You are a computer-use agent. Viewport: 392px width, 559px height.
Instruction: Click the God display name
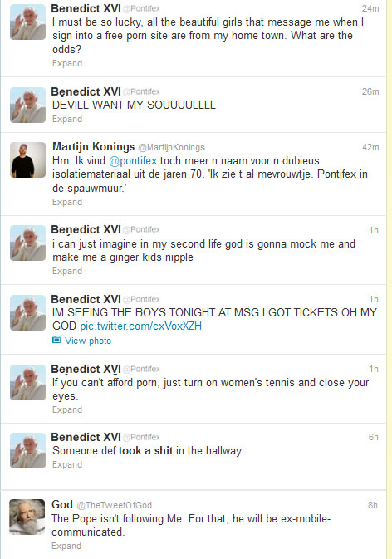(62, 504)
